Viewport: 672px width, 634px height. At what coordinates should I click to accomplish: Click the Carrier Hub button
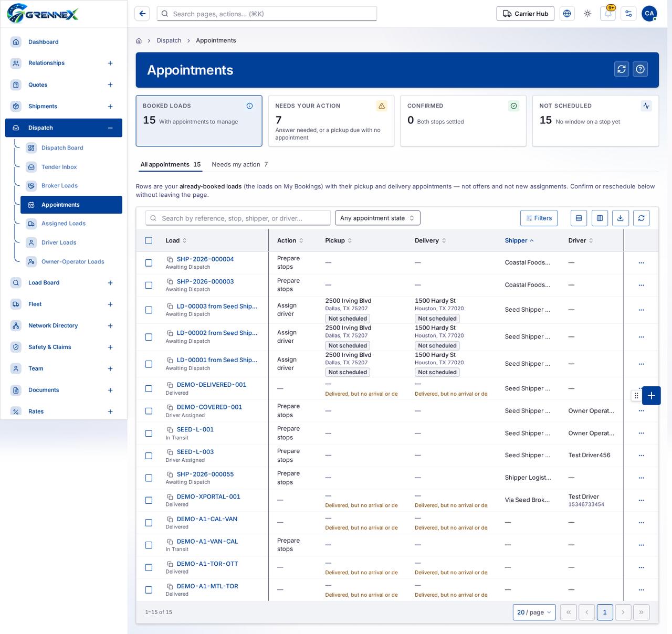(526, 14)
